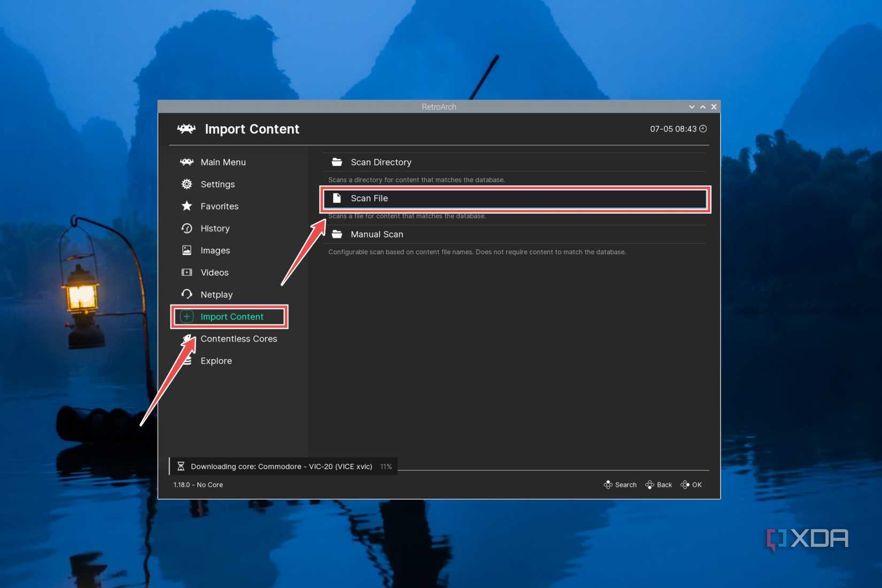Click the Netplay refresh icon
882x588 pixels.
pyautogui.click(x=186, y=294)
